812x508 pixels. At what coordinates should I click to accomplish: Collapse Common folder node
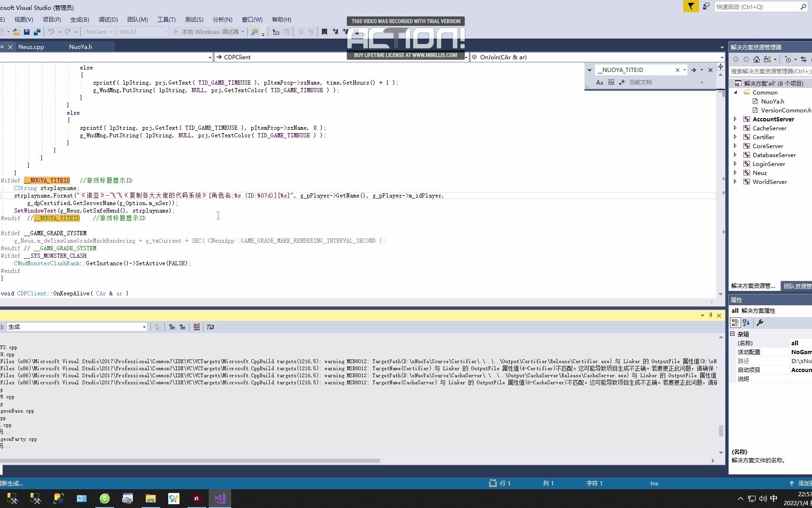[735, 93]
